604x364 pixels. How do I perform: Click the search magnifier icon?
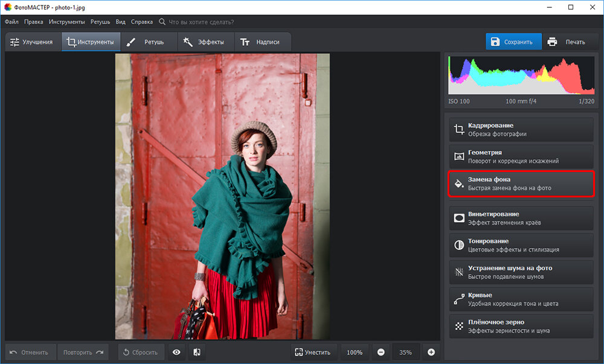coord(162,22)
